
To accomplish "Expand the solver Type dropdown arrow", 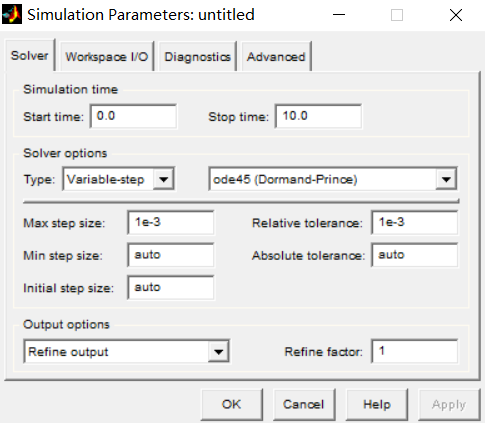I will point(163,179).
